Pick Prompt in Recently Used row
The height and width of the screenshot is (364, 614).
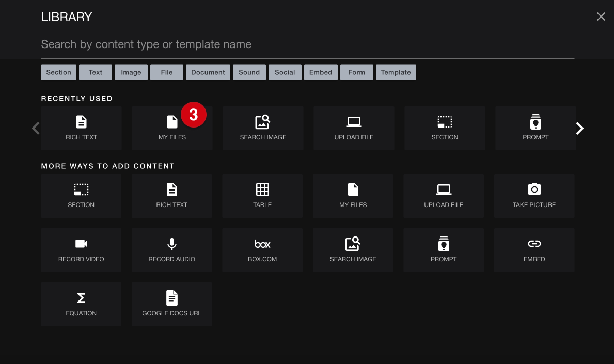point(536,129)
